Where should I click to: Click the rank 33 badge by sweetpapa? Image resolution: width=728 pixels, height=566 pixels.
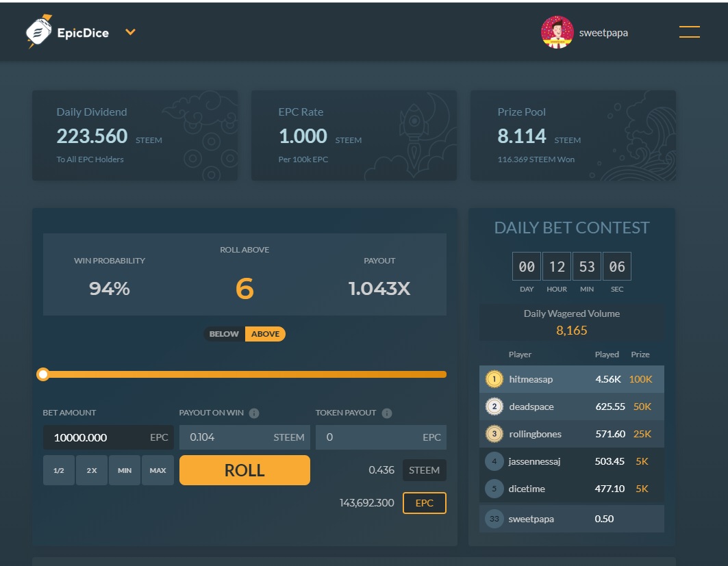click(494, 519)
